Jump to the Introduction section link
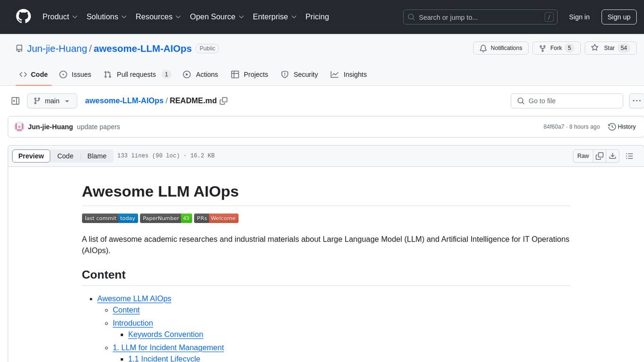The height and width of the screenshot is (362, 644). tap(133, 323)
